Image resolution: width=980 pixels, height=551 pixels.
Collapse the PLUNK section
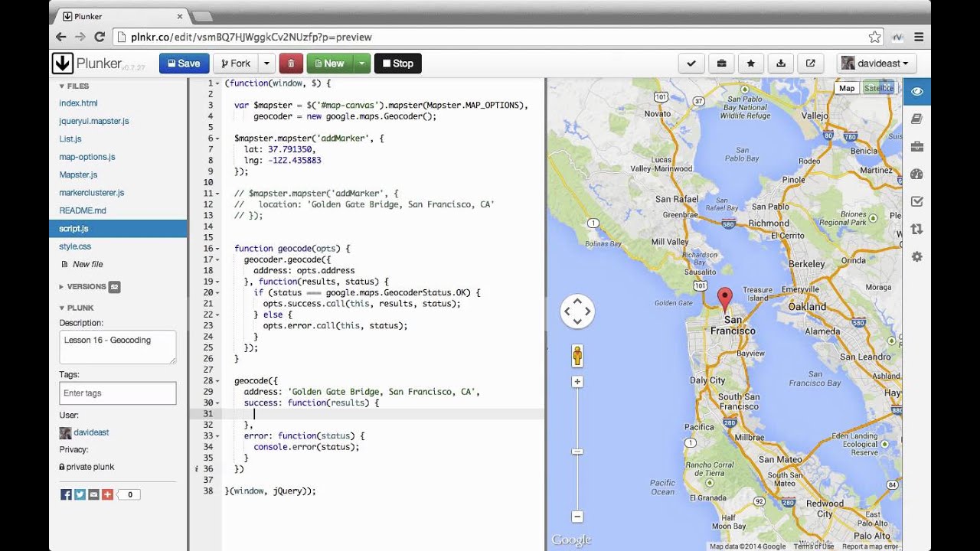(x=77, y=308)
